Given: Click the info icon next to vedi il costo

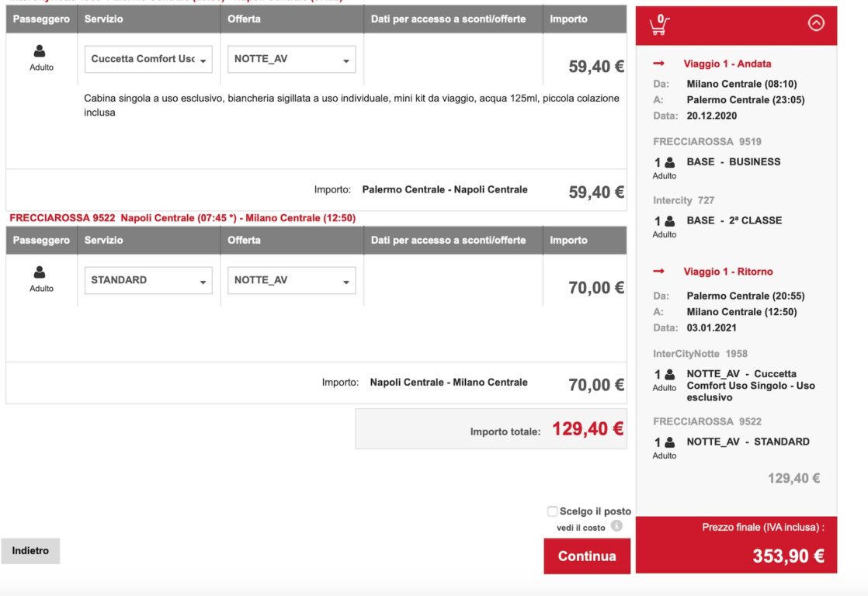Looking at the screenshot, I should (616, 525).
